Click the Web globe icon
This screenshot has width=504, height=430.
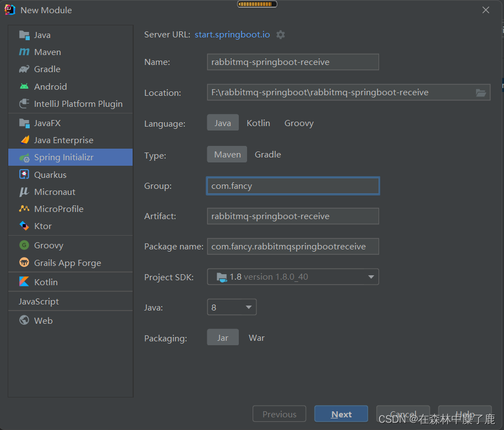[x=24, y=320]
